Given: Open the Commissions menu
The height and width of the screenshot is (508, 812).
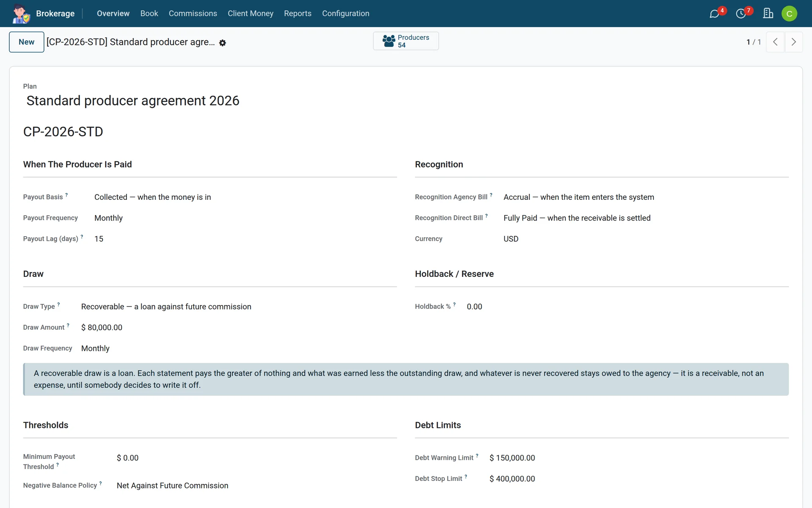Looking at the screenshot, I should click(193, 14).
